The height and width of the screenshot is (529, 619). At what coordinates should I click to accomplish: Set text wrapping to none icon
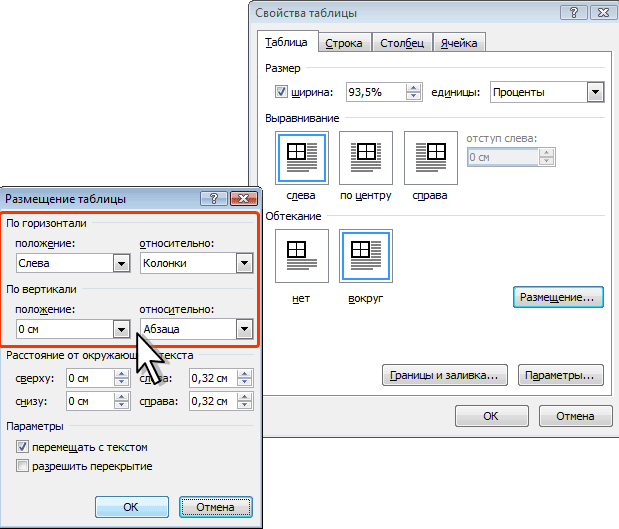[302, 256]
